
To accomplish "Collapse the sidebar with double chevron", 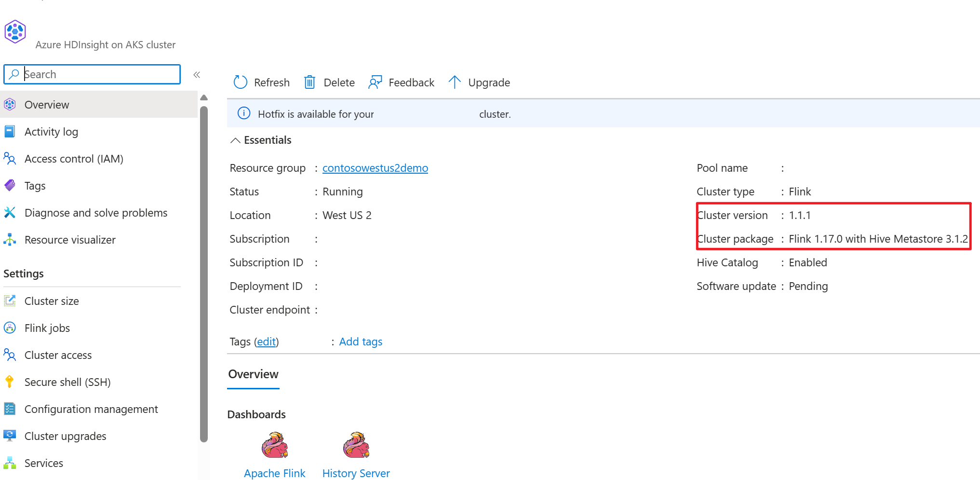I will pos(197,75).
